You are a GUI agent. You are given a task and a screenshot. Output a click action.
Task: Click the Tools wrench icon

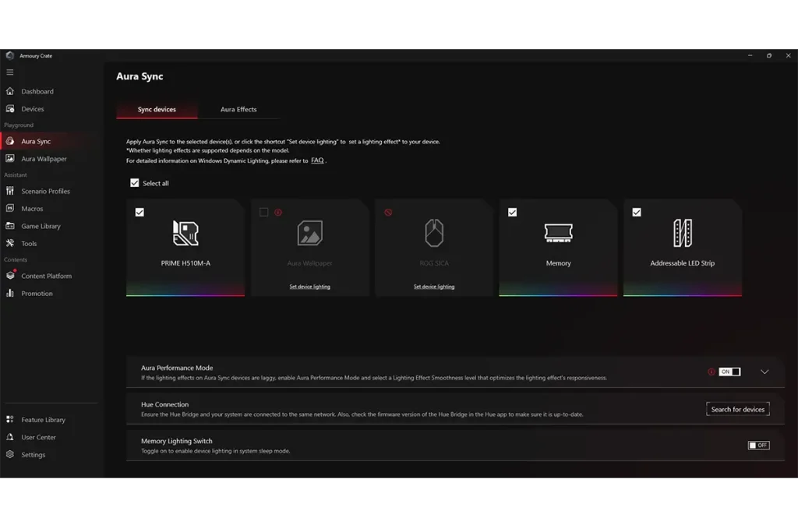pyautogui.click(x=10, y=243)
